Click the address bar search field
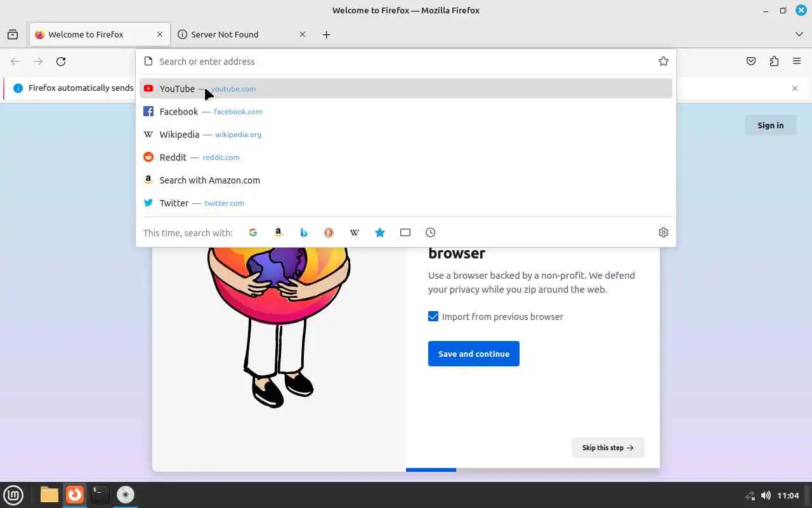Screen dimensions: 812x508 point(405,62)
